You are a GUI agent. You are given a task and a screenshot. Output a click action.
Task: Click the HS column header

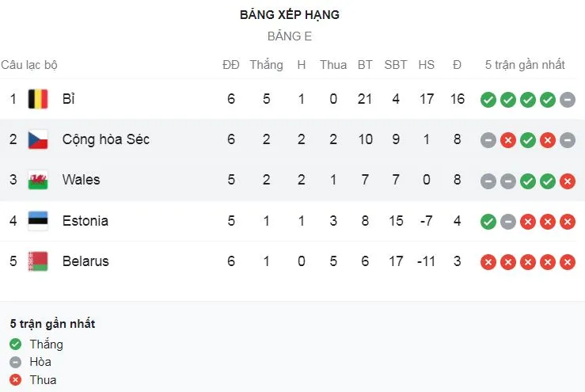[x=427, y=65]
